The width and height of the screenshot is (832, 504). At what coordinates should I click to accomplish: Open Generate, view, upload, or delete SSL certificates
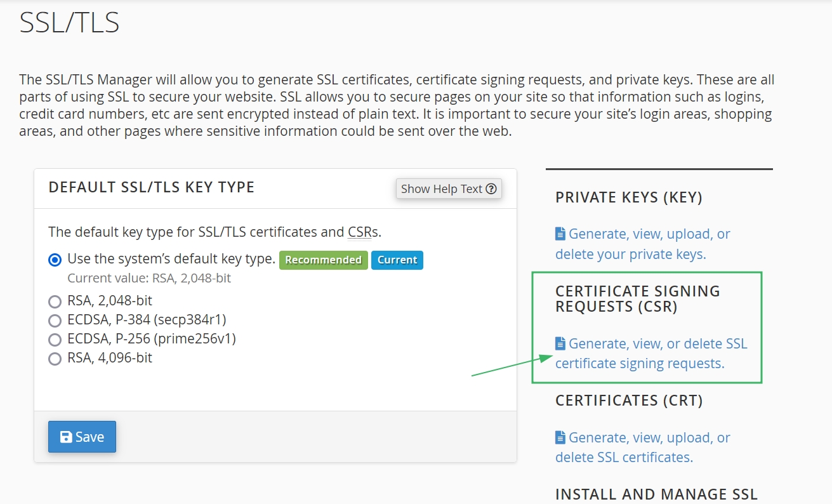pos(642,448)
